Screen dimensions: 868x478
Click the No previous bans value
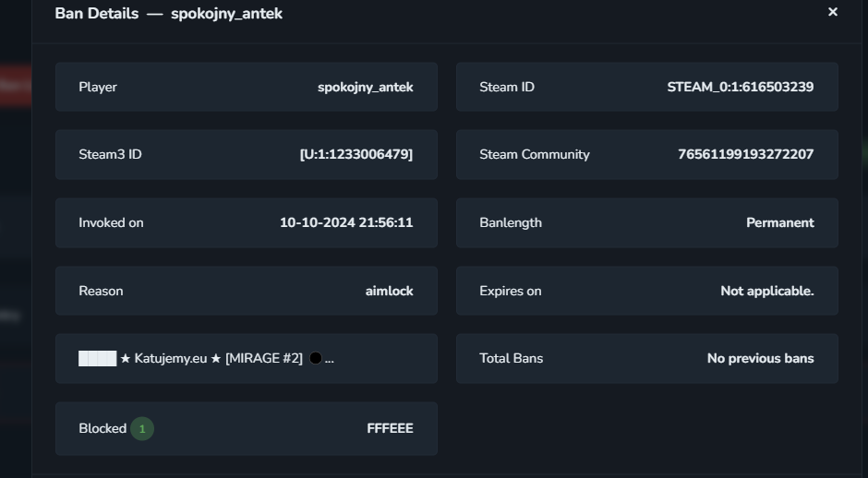[761, 358]
